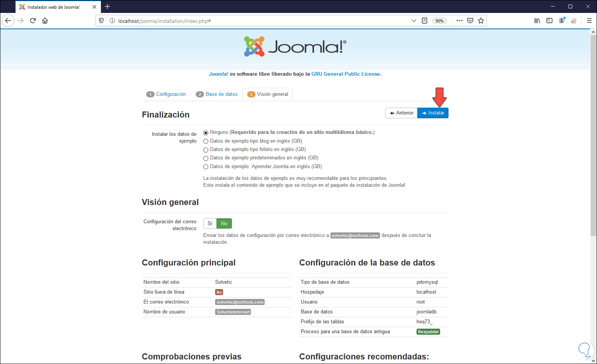Minimize the Firefox window

click(x=553, y=6)
